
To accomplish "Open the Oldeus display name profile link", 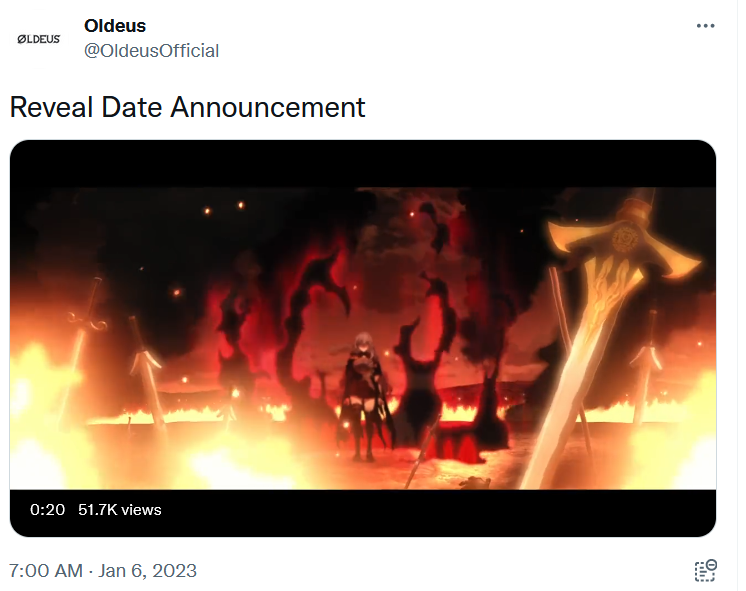I will [115, 25].
